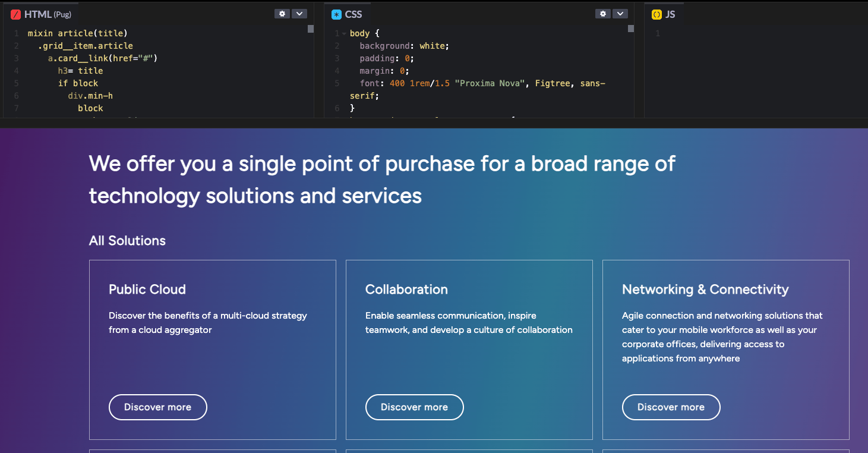Click the HTML editor scrollbar thumb
The image size is (868, 453).
[310, 29]
